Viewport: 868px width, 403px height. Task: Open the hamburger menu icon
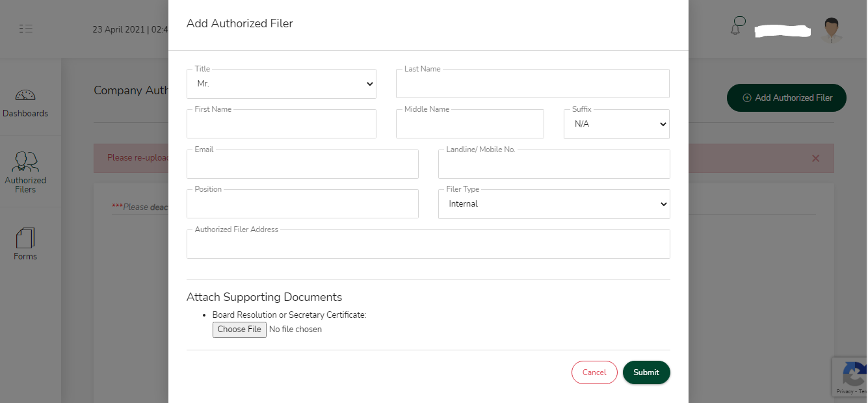tap(26, 29)
